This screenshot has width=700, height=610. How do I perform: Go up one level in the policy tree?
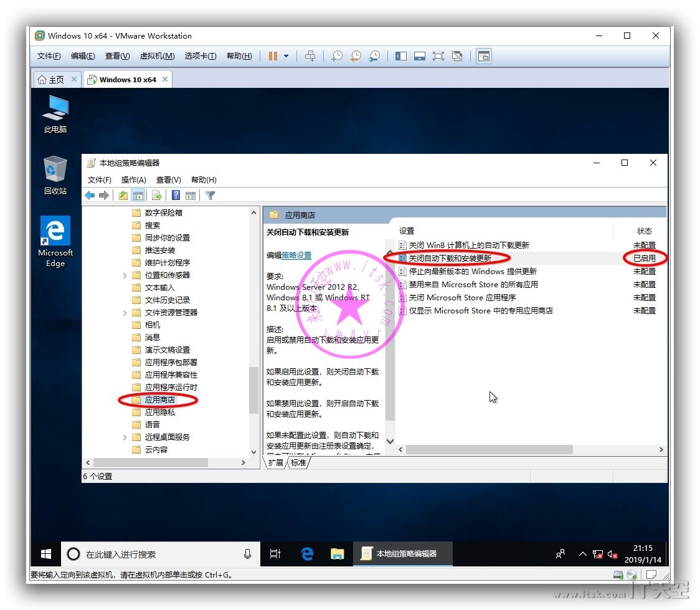click(123, 195)
